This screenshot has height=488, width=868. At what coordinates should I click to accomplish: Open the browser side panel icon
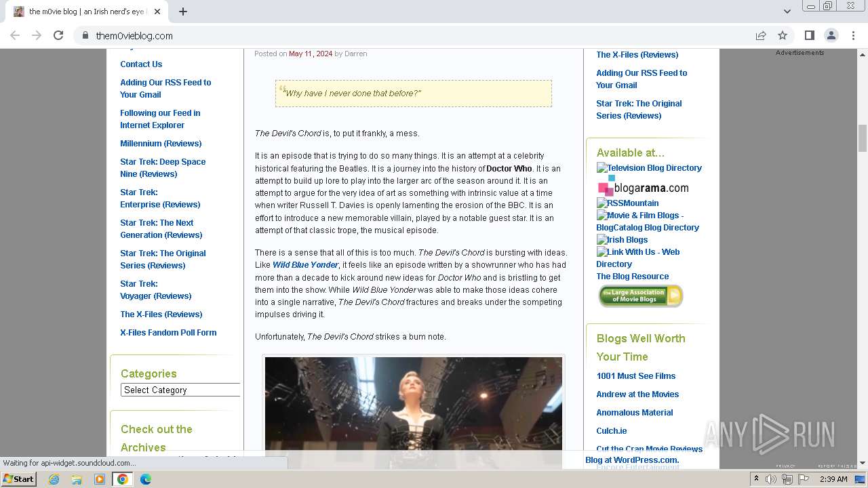click(x=809, y=35)
